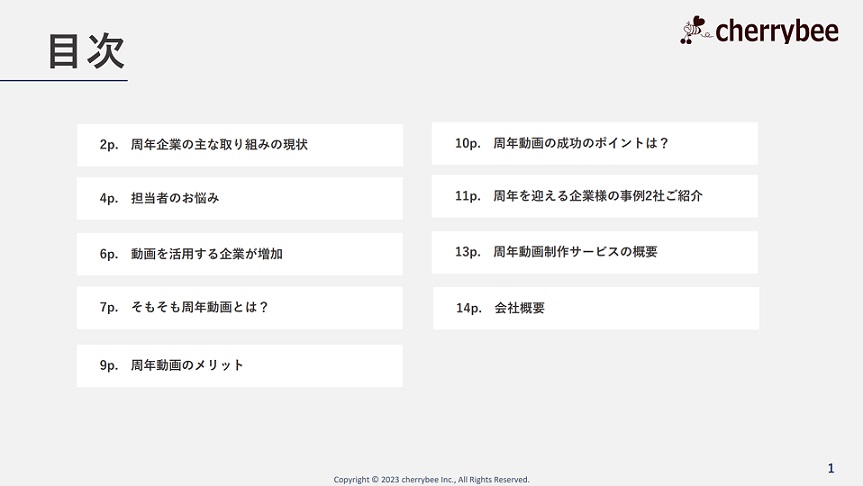This screenshot has width=863, height=486.
Task: Open the そもそも周年動画とは？ entry
Action: coord(239,307)
